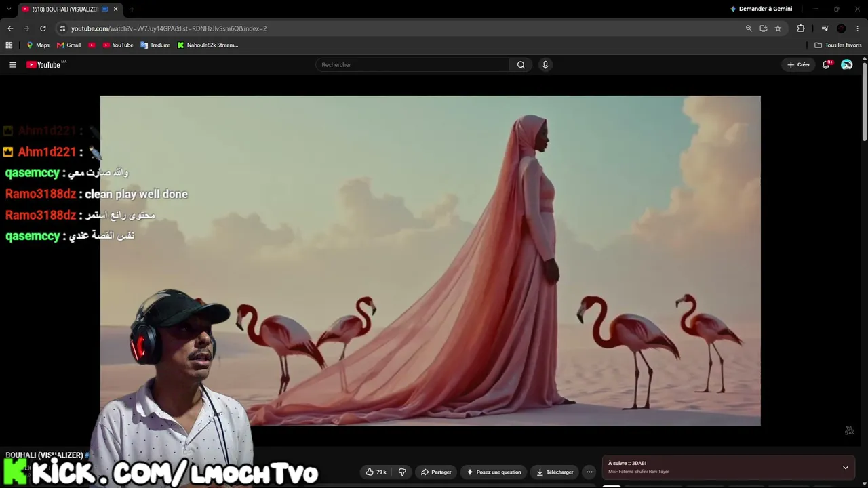This screenshot has width=868, height=488.
Task: Open more actions three-dot menu below video
Action: tap(589, 472)
